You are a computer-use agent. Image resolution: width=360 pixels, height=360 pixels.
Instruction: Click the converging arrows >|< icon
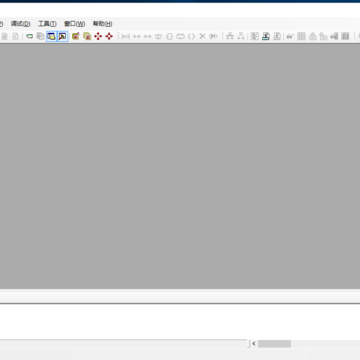click(x=213, y=36)
